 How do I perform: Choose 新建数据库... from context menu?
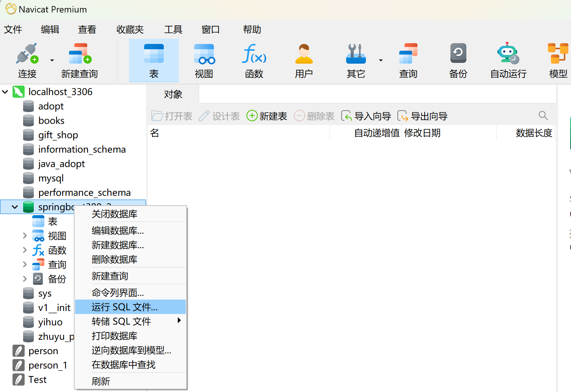pos(130,245)
